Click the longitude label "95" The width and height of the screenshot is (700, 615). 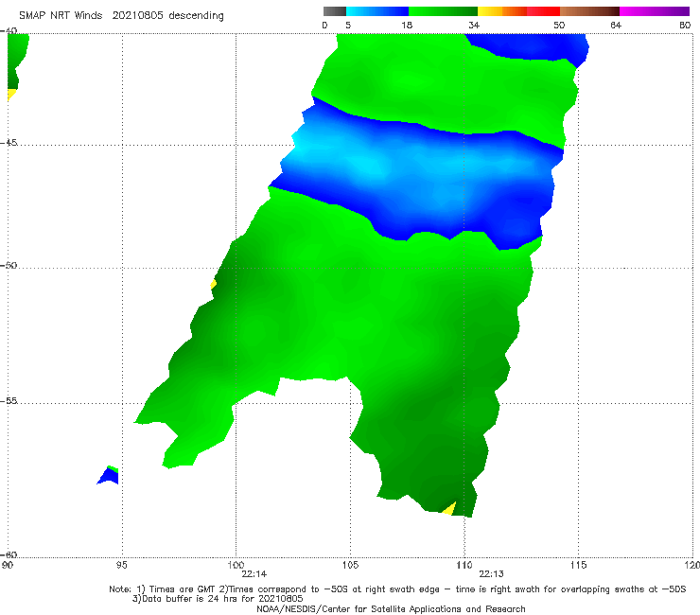point(121,566)
